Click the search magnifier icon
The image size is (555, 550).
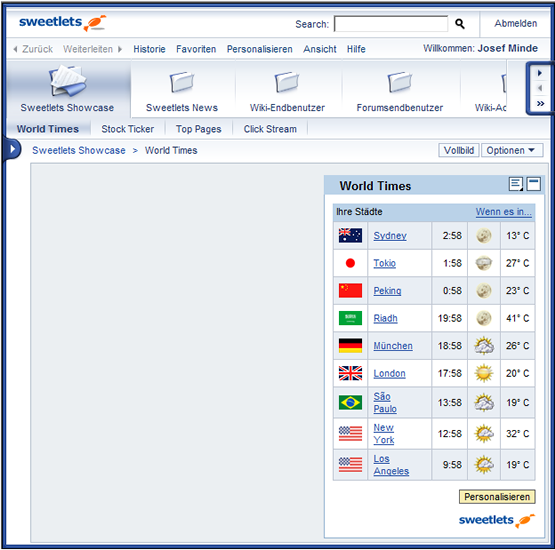tap(459, 24)
